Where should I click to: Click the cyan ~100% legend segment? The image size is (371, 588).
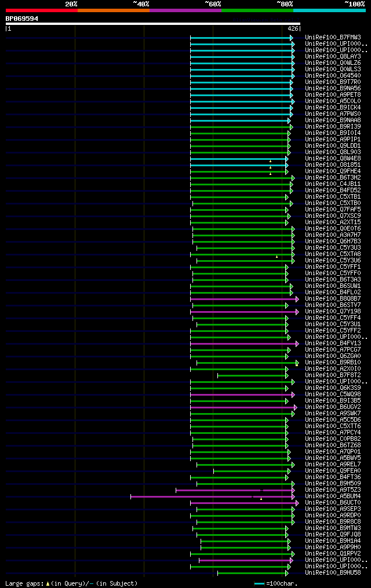[x=329, y=10]
